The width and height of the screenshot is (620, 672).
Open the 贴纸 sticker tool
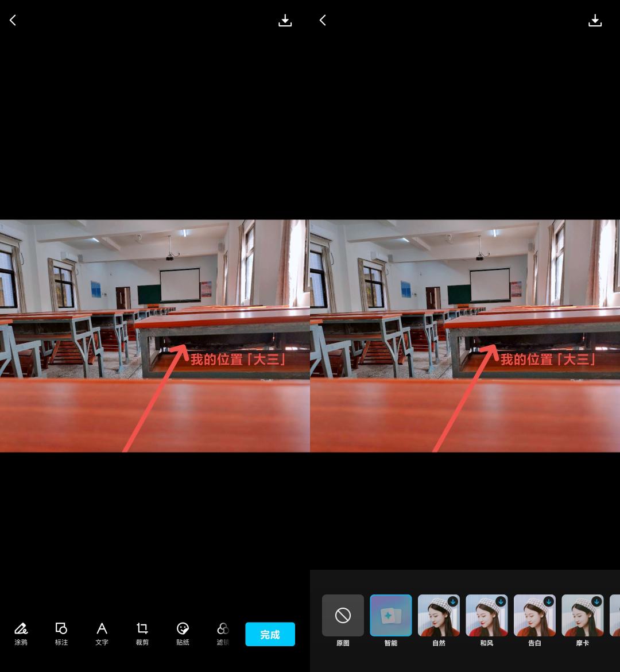point(183,634)
